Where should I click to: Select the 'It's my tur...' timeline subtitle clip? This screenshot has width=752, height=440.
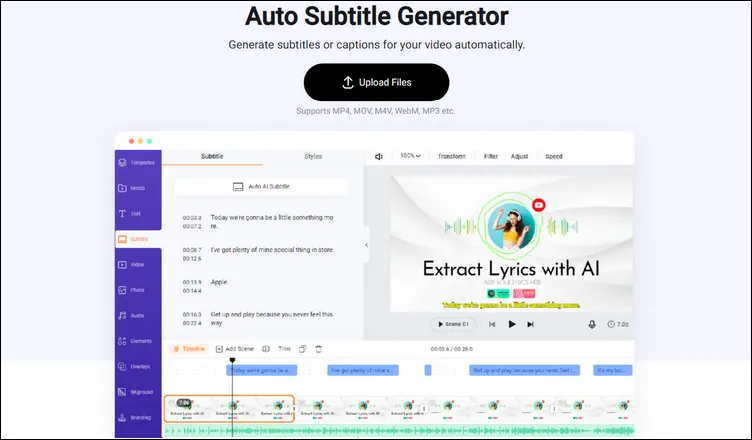click(x=612, y=370)
